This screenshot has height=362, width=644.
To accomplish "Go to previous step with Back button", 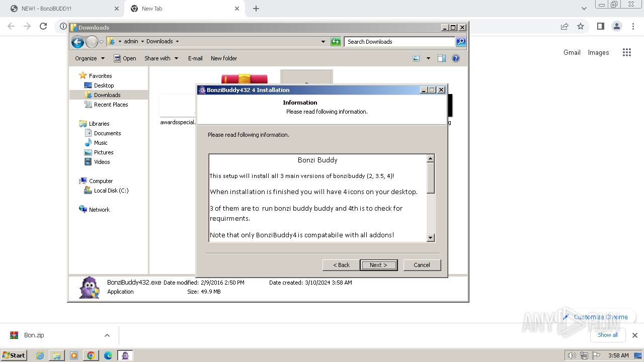I will [x=341, y=265].
